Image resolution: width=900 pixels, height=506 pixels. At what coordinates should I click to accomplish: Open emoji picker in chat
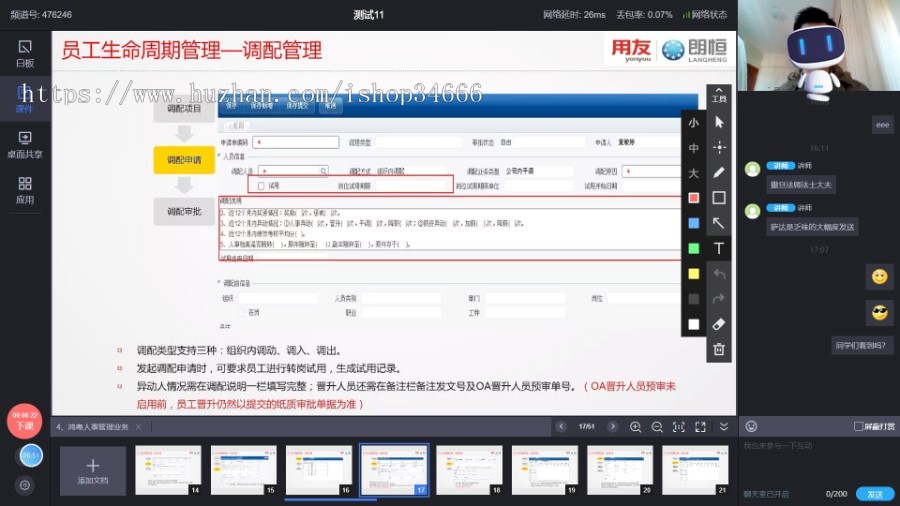pos(751,426)
